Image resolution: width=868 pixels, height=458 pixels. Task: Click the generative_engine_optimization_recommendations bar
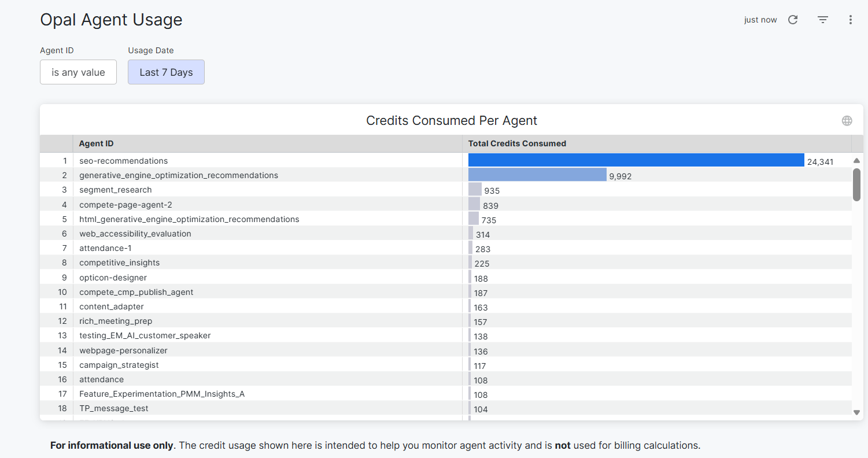pyautogui.click(x=537, y=175)
